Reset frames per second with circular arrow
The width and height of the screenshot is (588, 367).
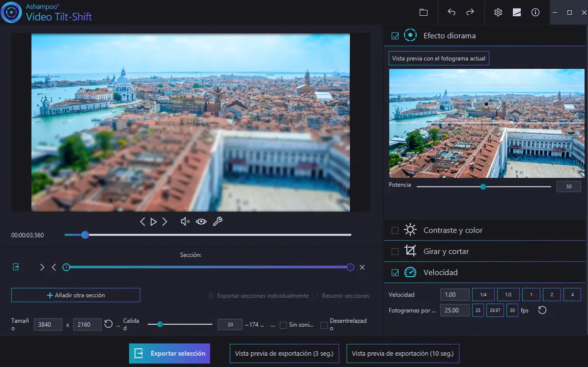542,310
